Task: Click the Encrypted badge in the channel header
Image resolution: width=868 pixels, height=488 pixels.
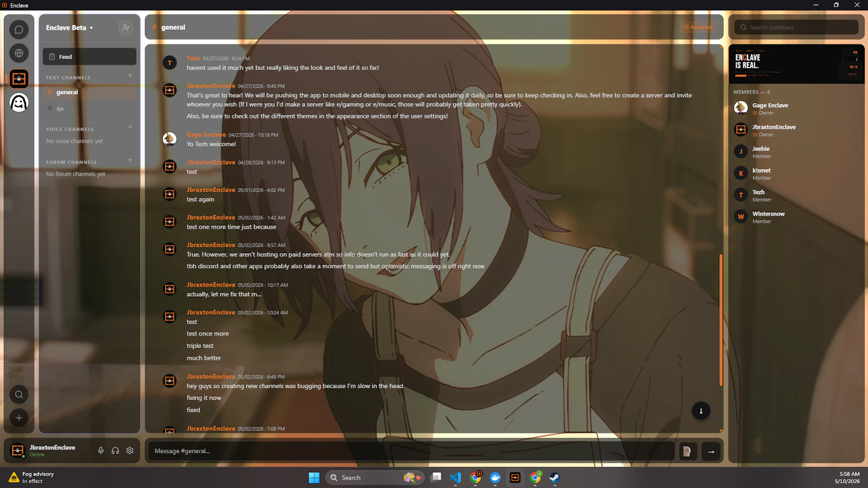Action: click(x=698, y=27)
